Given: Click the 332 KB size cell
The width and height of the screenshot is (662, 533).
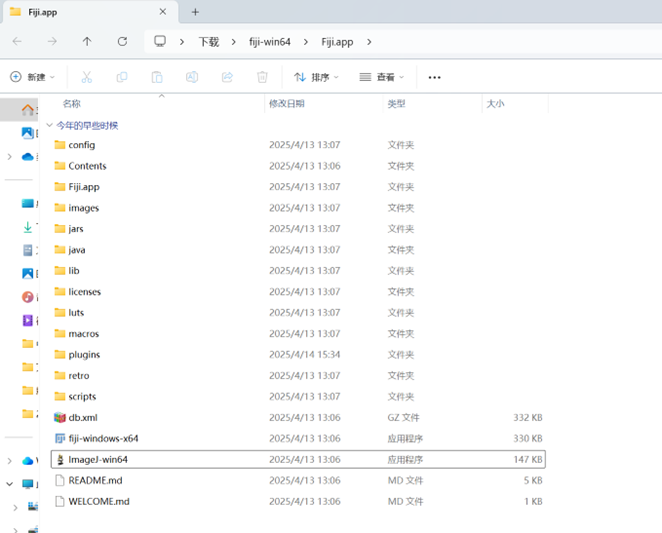Looking at the screenshot, I should (528, 418).
